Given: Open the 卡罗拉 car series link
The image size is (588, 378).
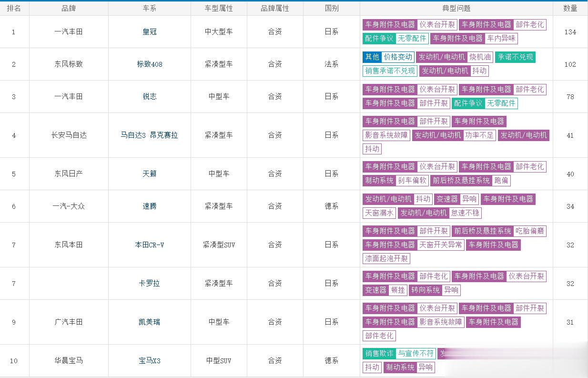Looking at the screenshot, I should click(150, 284).
